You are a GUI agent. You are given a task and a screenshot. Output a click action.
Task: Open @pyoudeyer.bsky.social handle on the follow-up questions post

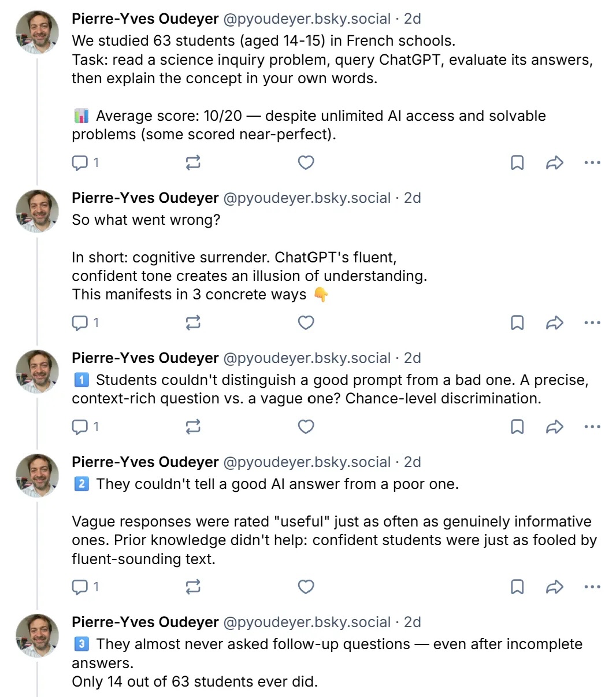(x=307, y=622)
